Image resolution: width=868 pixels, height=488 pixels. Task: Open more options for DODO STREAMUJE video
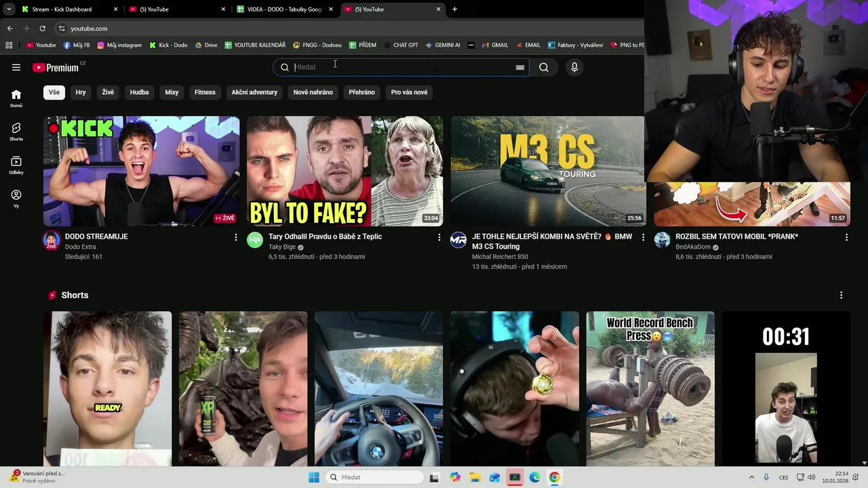[x=236, y=237]
